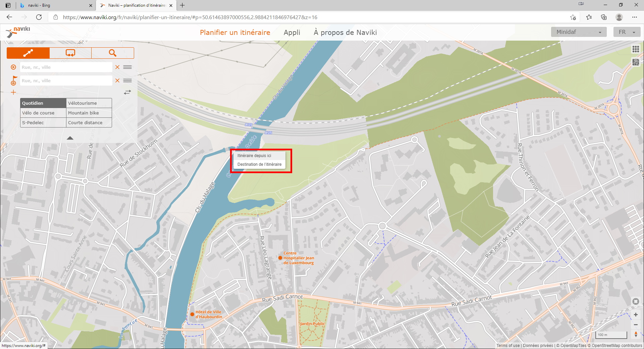Choose 'Destination de l'itinéraire' context entry
The image size is (644, 349).
[259, 164]
